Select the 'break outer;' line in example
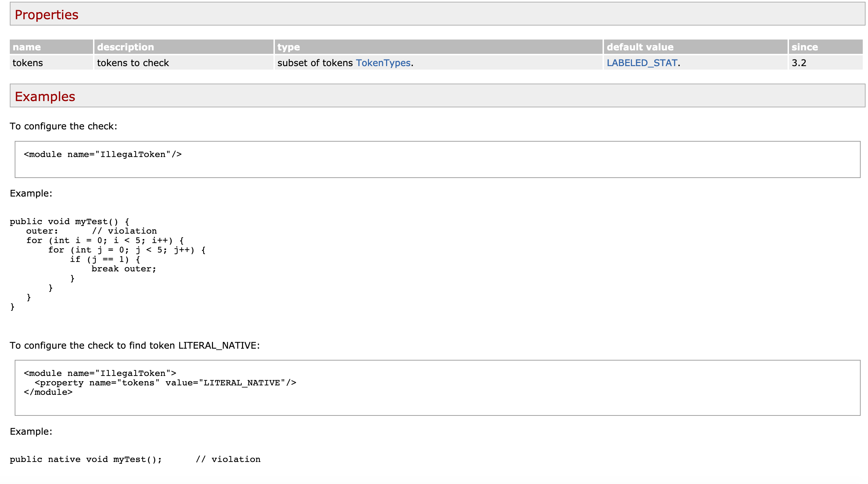The image size is (868, 484). coord(124,269)
